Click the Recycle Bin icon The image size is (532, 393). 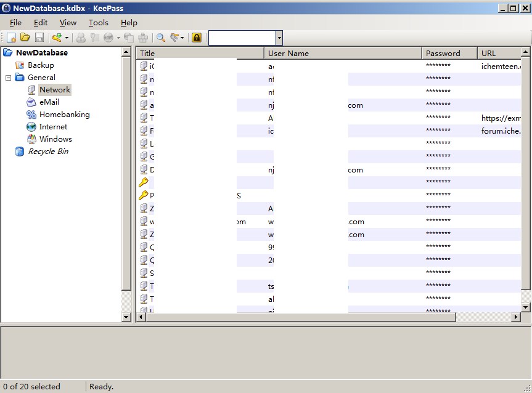(20, 152)
